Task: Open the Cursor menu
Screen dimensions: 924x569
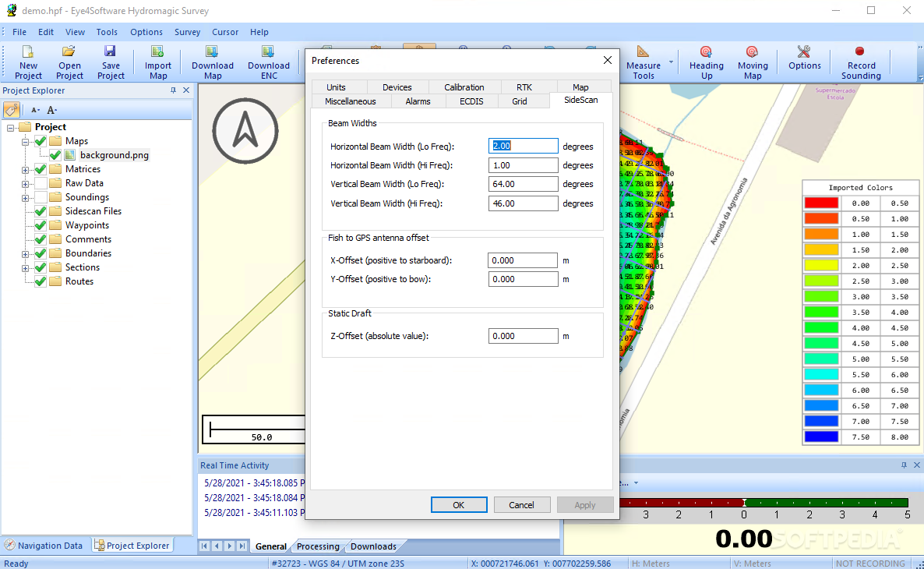Action: 225,32
